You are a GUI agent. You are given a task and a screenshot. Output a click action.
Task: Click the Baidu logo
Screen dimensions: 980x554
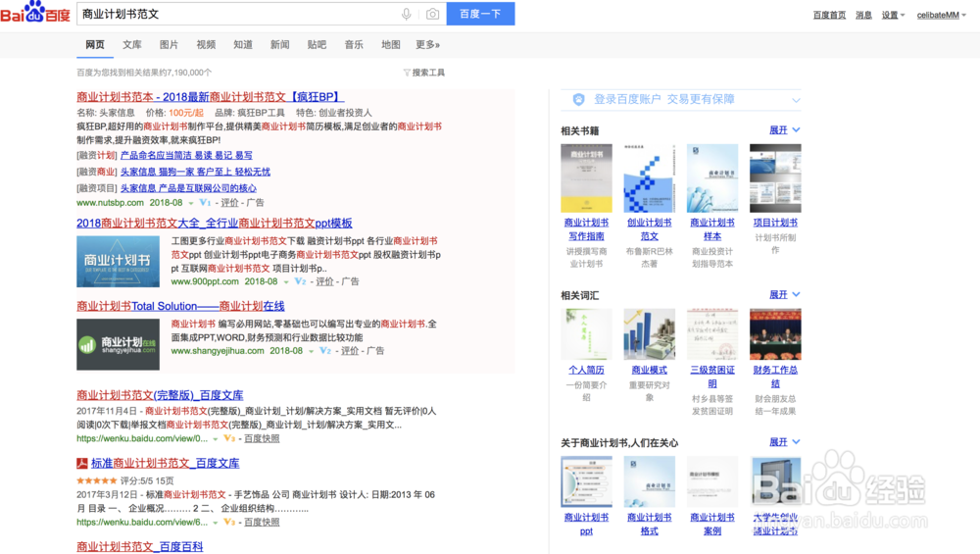pyautogui.click(x=35, y=13)
